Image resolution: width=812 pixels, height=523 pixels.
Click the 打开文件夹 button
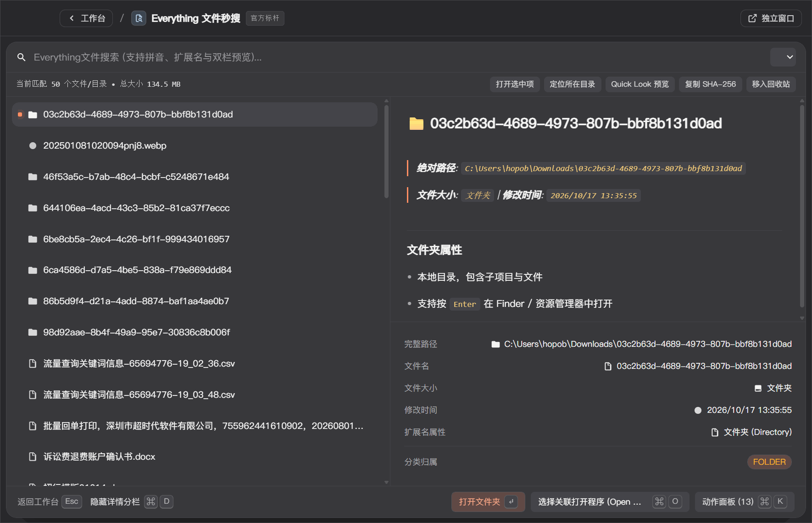[488, 502]
